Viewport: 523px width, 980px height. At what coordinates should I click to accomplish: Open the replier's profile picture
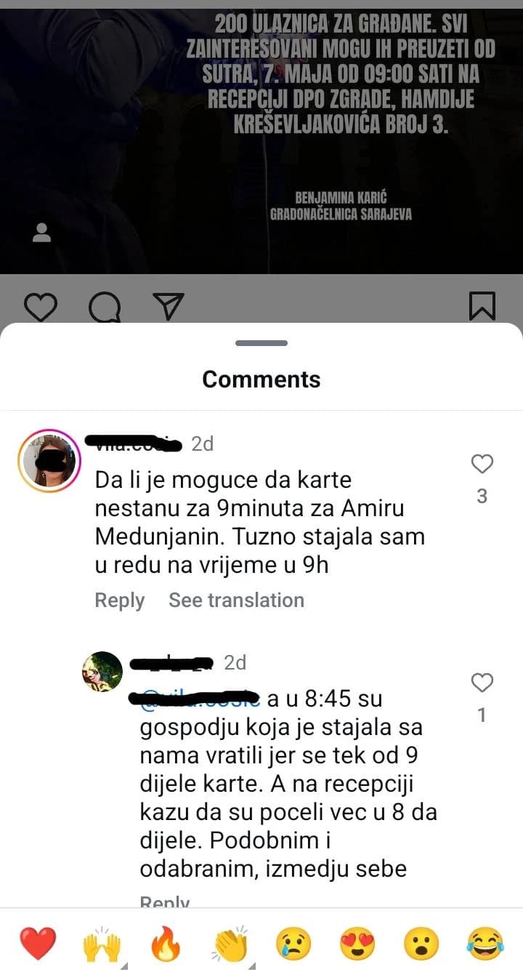[x=102, y=672]
